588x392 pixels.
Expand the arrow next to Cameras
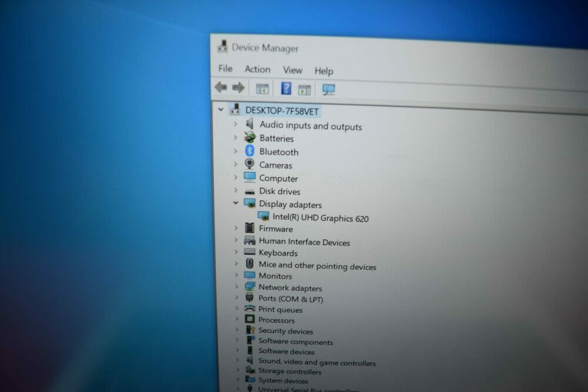[x=236, y=164]
